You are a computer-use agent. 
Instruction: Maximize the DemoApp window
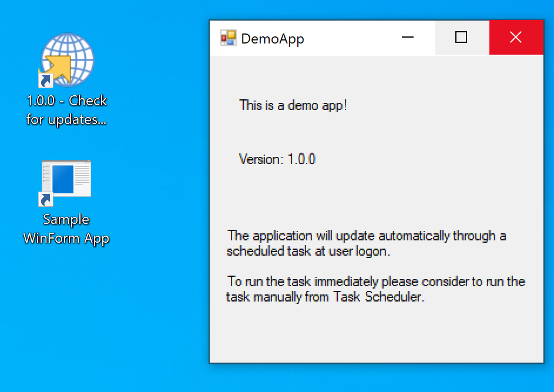tap(462, 37)
